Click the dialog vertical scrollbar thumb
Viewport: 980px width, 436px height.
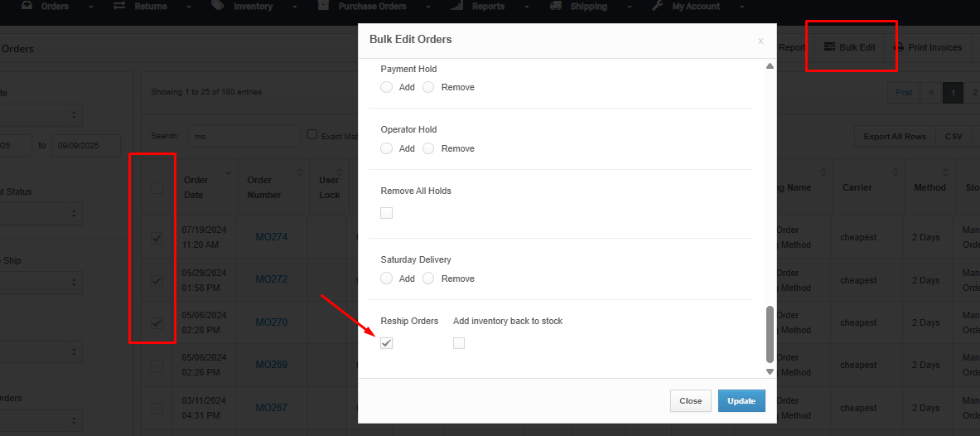770,334
